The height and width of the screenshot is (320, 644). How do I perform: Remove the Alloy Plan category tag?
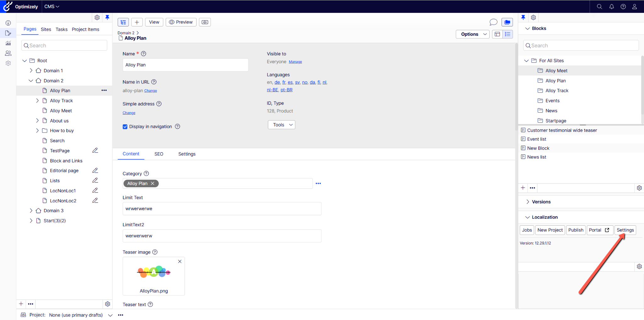(x=153, y=183)
